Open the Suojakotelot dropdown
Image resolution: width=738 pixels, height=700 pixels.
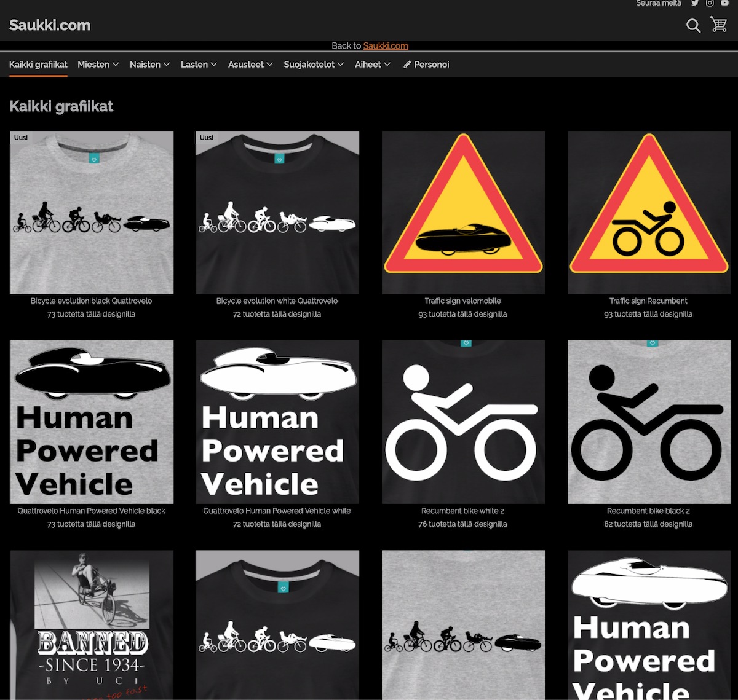(314, 65)
